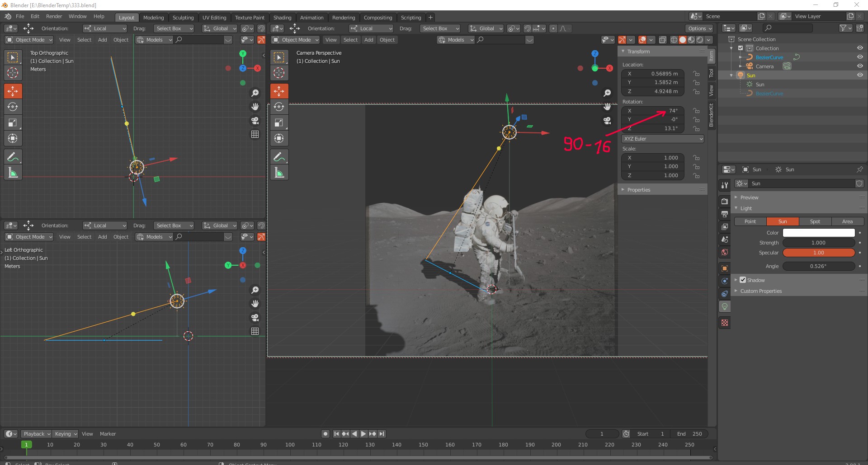
Task: Open the File menu
Action: [20, 16]
